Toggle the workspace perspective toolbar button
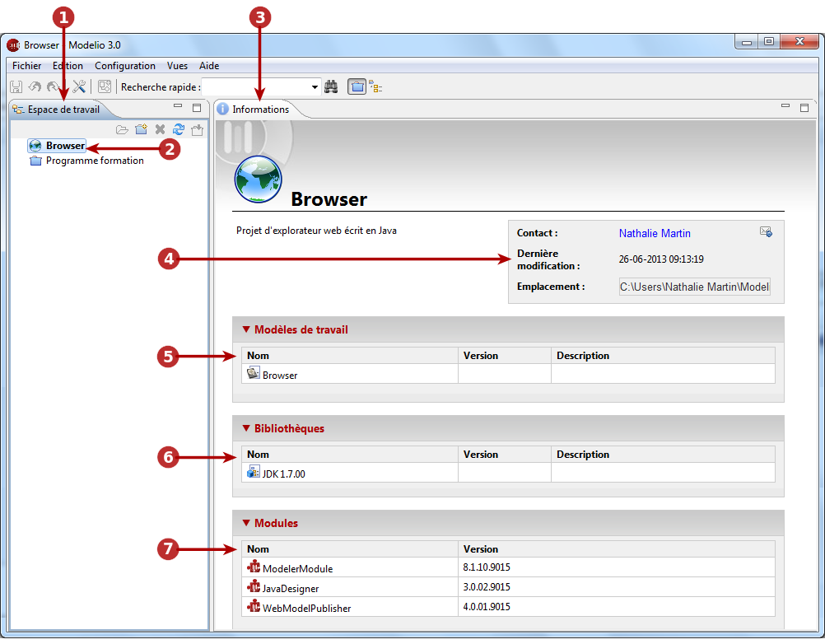This screenshot has height=644, width=825. click(x=357, y=86)
